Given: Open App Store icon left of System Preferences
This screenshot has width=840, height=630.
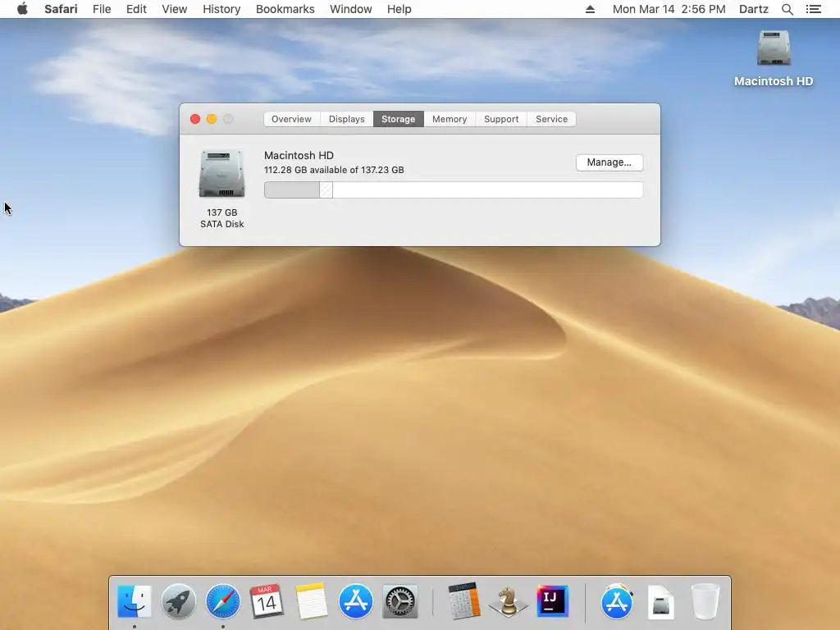Looking at the screenshot, I should (x=356, y=601).
